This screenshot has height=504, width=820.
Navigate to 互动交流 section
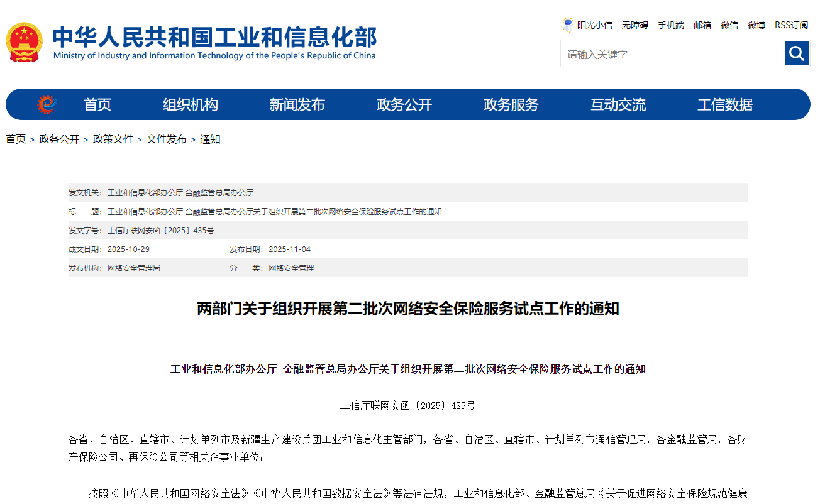[x=618, y=105]
